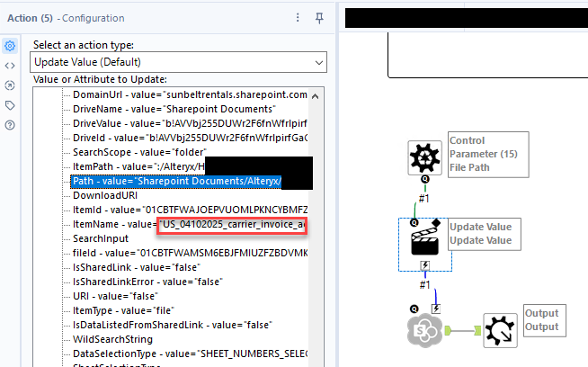Open the Configuration panel three-dot menu
Screen dimensions: 588x367
(x=298, y=18)
